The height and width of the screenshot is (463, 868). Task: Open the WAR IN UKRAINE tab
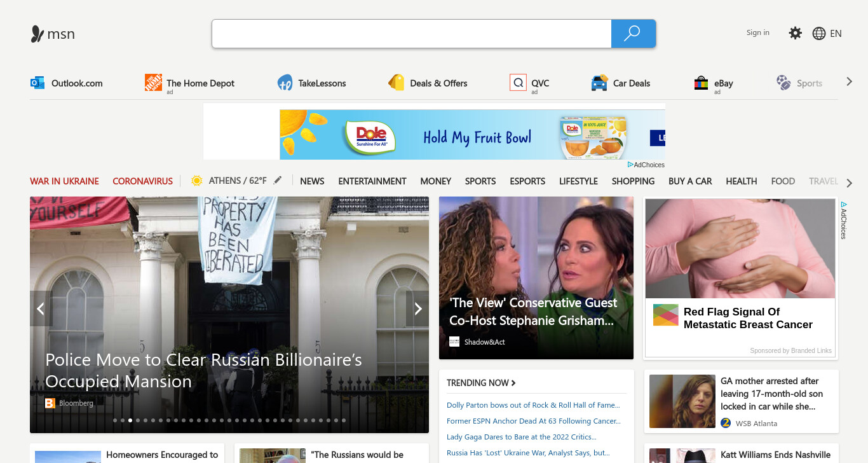65,181
